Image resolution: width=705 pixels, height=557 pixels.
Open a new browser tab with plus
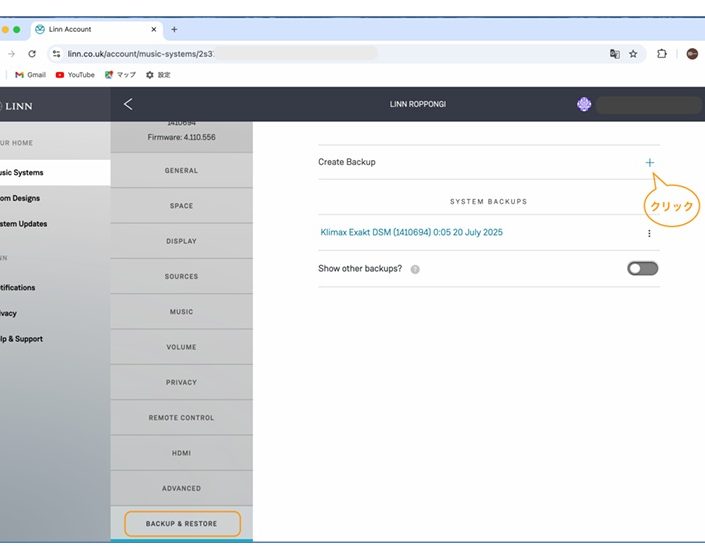(174, 29)
